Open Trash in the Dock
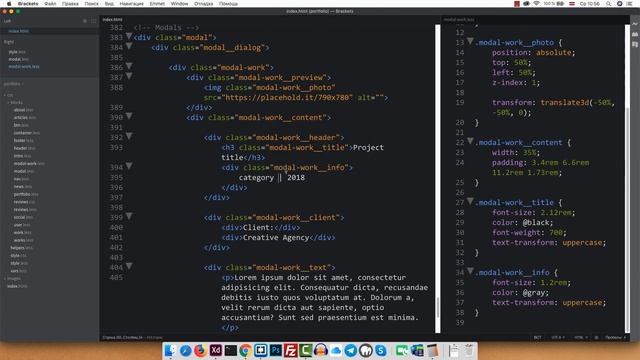The image size is (640, 360). point(469,350)
